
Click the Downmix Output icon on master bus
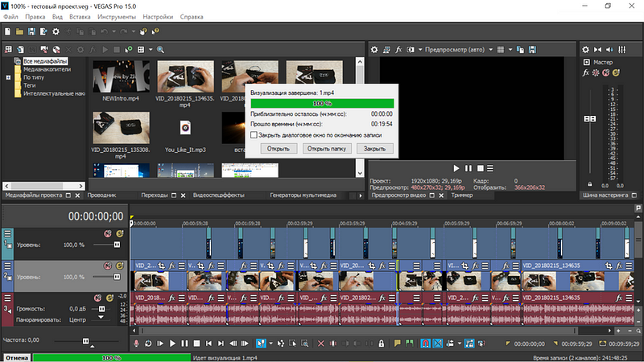597,50
